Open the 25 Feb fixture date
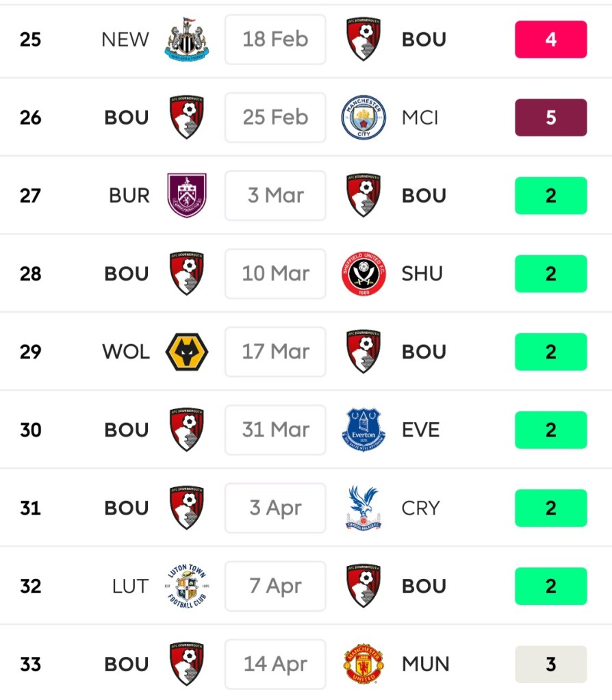Image resolution: width=612 pixels, height=700 pixels. point(275,118)
